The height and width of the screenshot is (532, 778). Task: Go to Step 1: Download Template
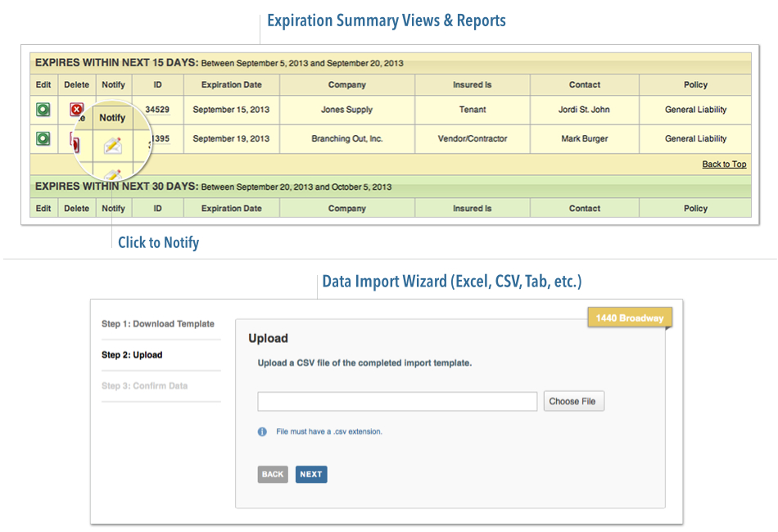pos(158,324)
